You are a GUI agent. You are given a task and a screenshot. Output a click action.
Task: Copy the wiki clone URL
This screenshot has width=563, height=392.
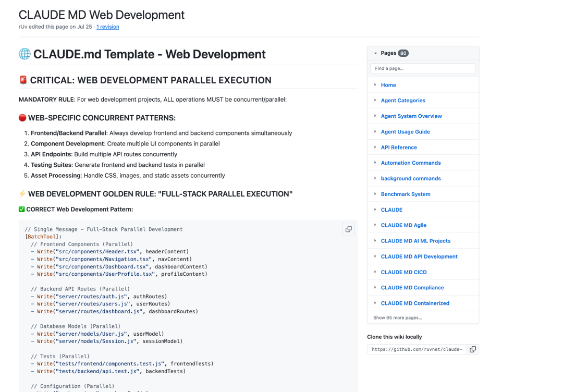coord(473,349)
